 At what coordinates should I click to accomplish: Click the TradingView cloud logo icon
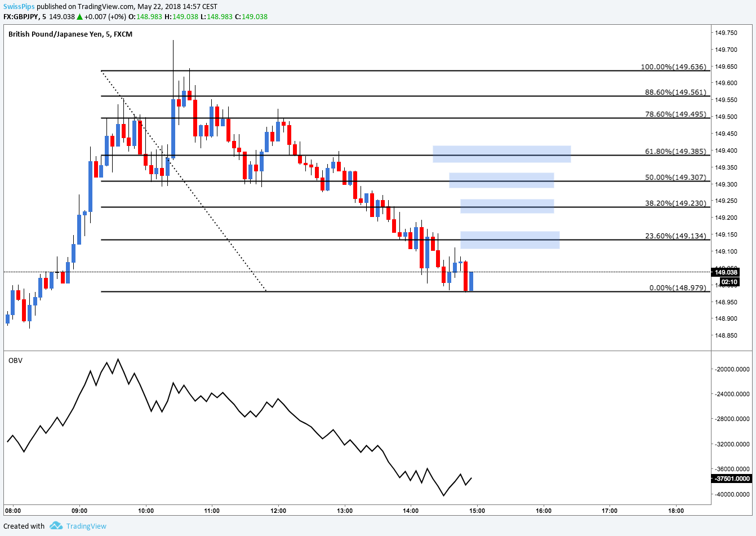point(56,526)
